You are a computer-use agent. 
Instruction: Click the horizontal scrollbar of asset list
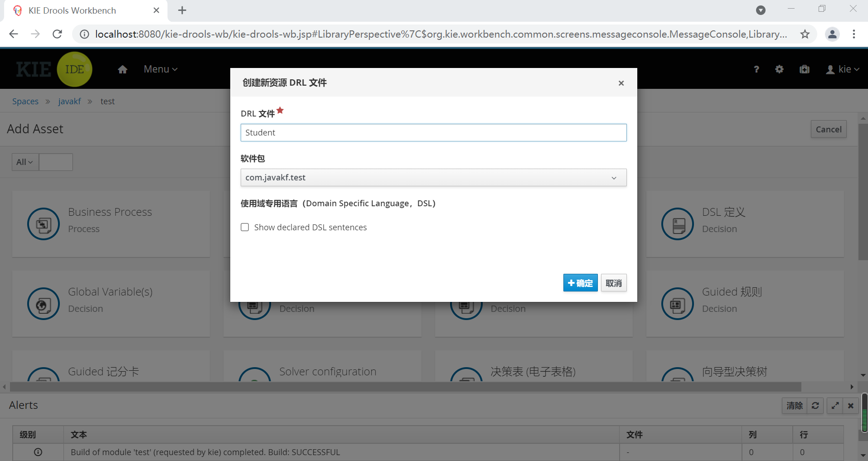[406, 387]
